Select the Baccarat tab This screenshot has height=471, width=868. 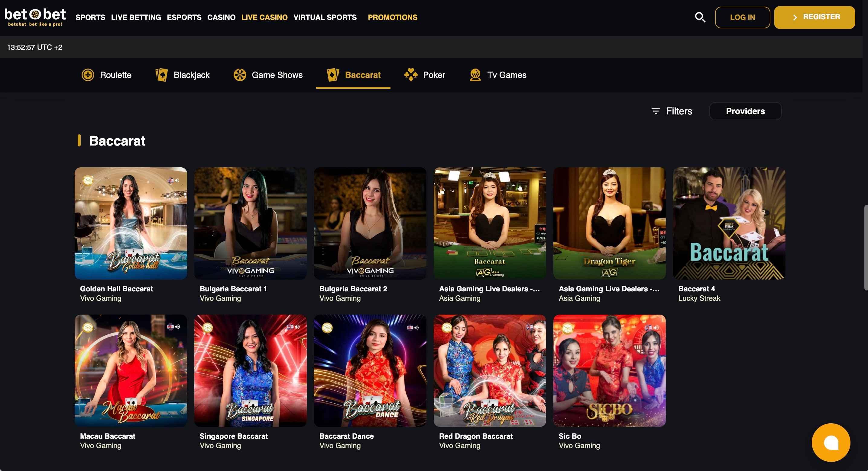(x=353, y=75)
